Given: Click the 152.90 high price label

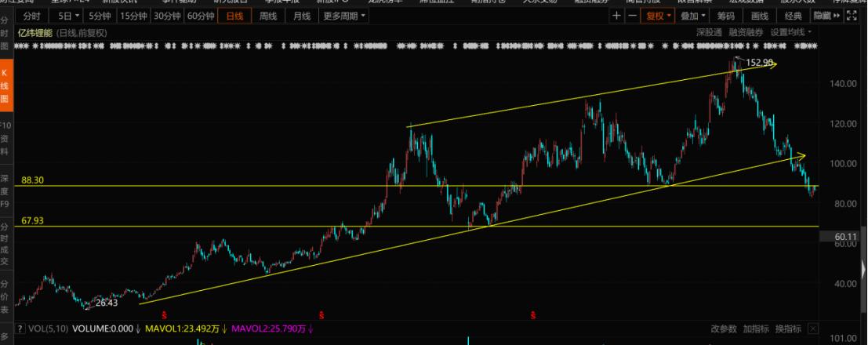Looking at the screenshot, I should [x=759, y=63].
